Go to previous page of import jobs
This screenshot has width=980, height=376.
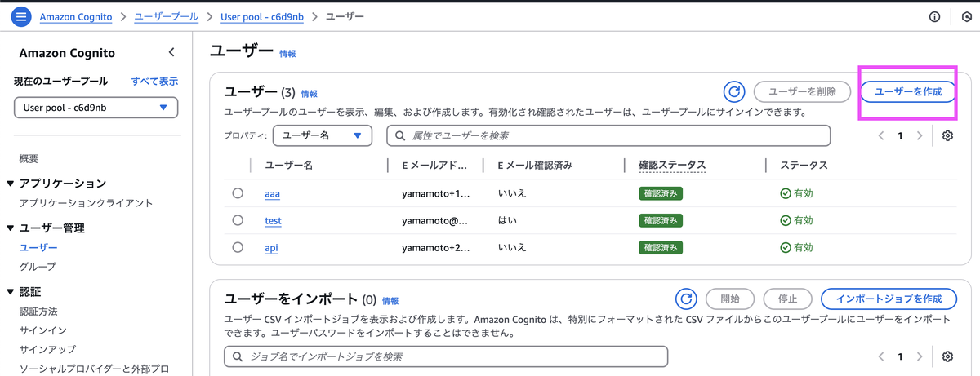(881, 356)
